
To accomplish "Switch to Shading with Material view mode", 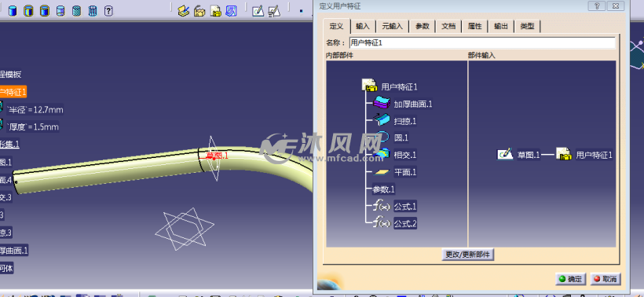I will point(76,11).
